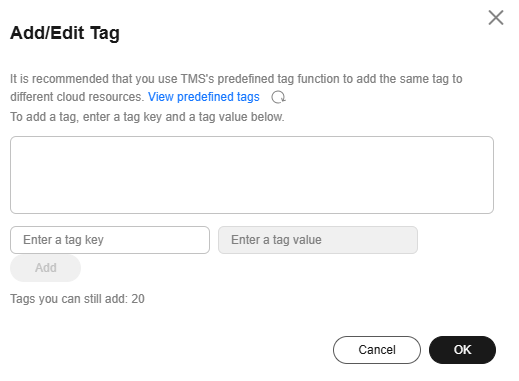Select the Enter a tag value field
519x381 pixels.
tap(318, 240)
